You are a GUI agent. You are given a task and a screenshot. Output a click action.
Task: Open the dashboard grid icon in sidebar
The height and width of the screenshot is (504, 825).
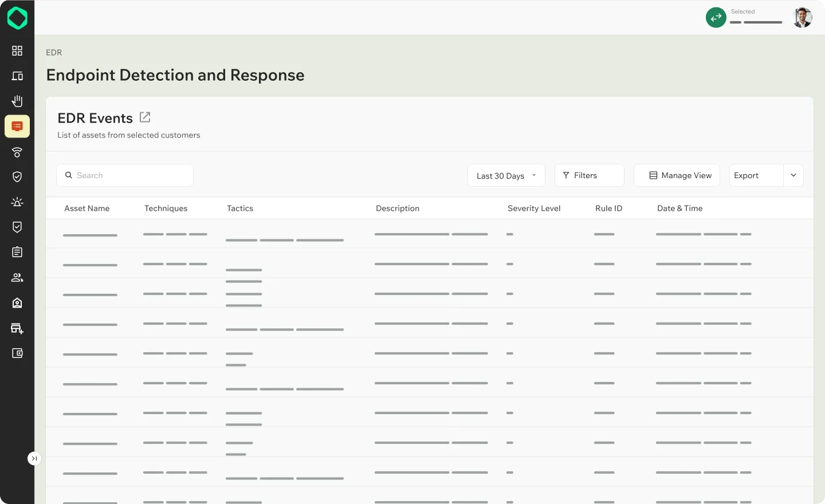point(17,51)
